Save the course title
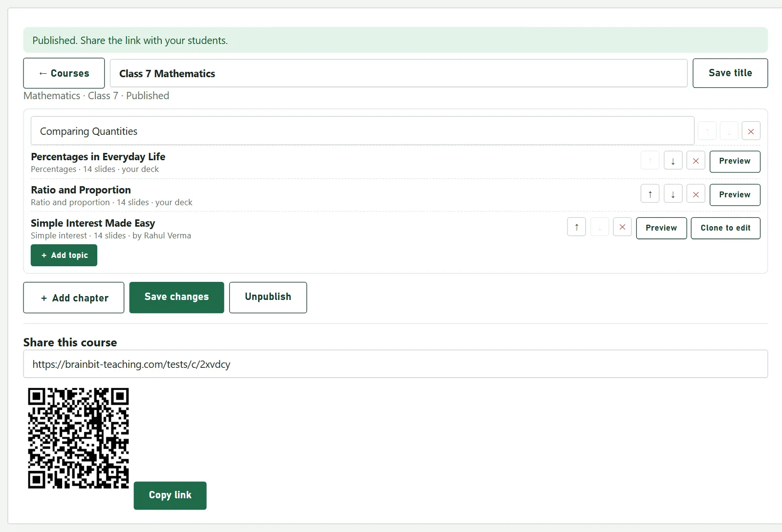The height and width of the screenshot is (532, 782). pyautogui.click(x=730, y=73)
